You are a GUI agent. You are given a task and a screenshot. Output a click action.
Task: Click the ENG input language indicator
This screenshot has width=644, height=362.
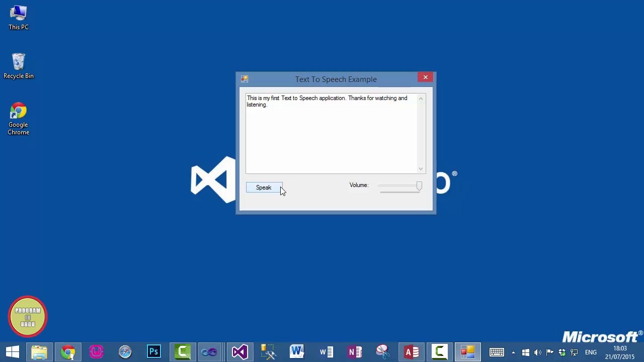[x=591, y=352]
